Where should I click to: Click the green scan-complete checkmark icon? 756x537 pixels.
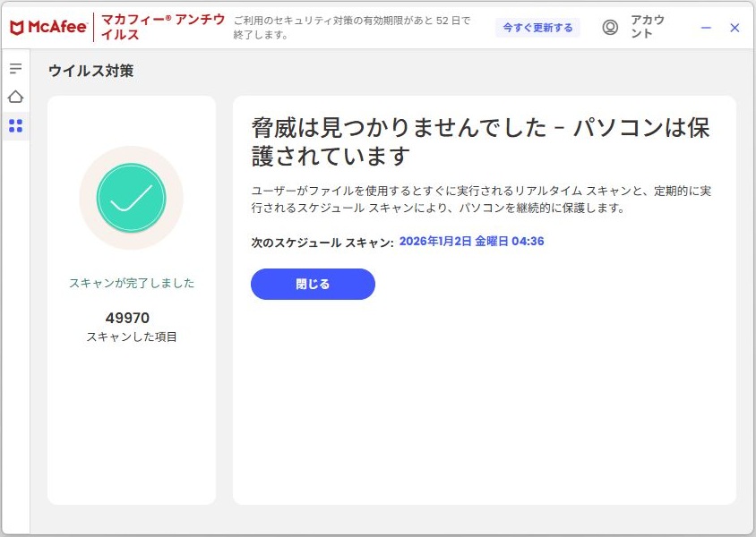[131, 198]
